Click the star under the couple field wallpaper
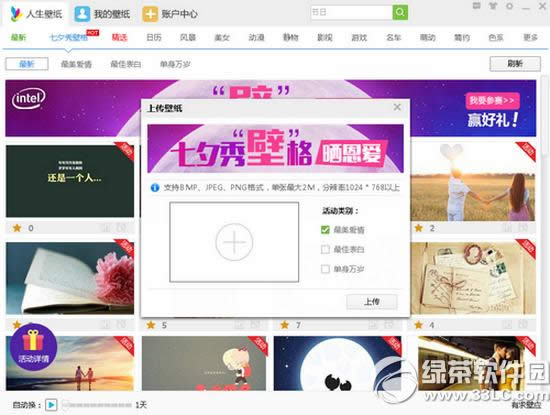 (x=419, y=228)
